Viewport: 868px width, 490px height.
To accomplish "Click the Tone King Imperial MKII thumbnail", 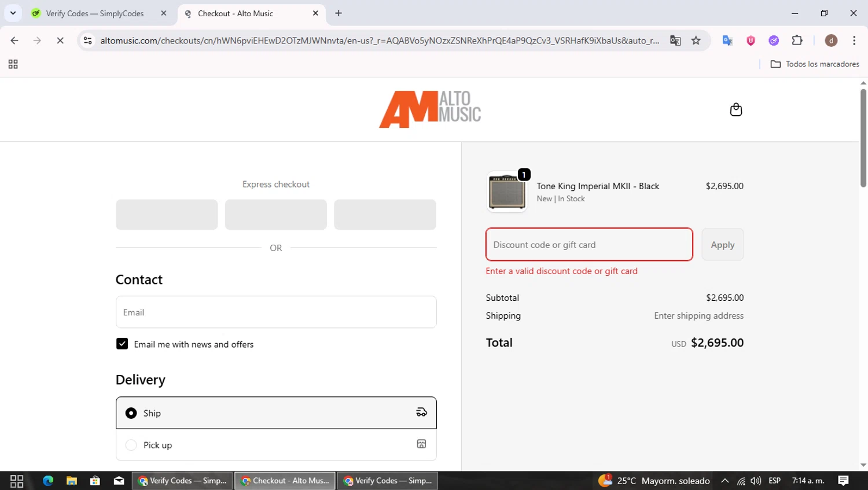I will pos(507,192).
